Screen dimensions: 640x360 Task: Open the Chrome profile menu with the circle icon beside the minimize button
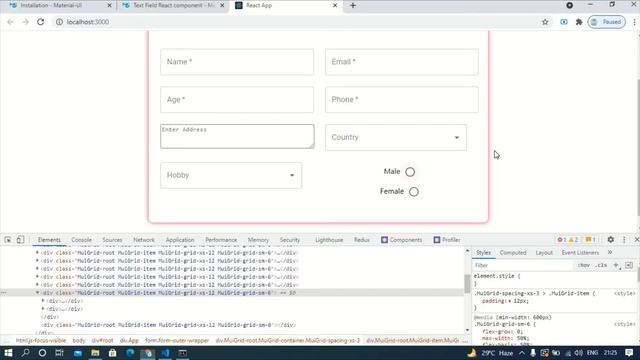click(569, 5)
